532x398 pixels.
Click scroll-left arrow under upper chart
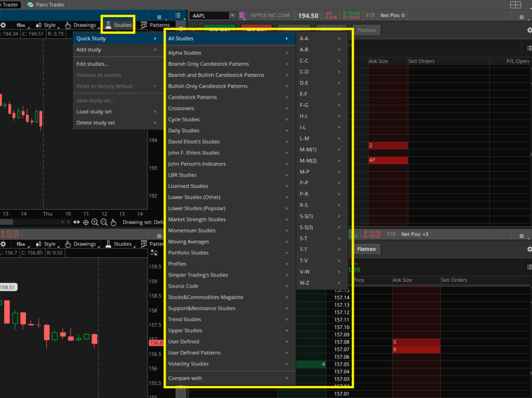[62, 222]
